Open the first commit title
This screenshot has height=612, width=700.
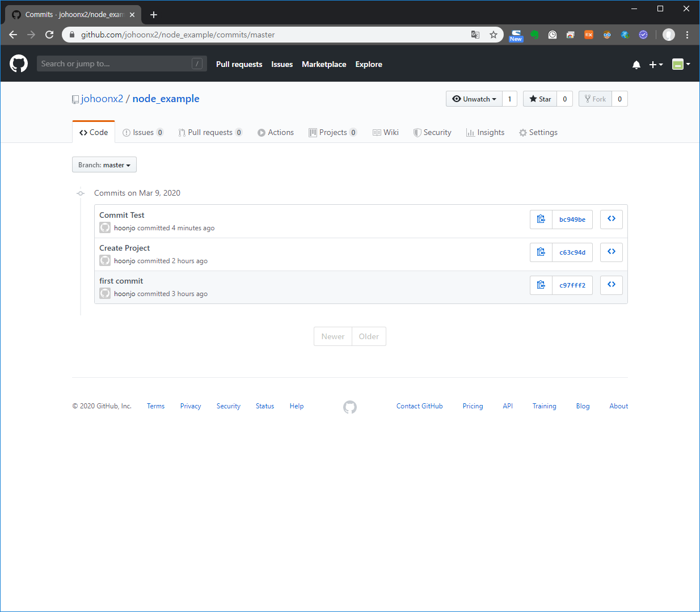(x=121, y=281)
